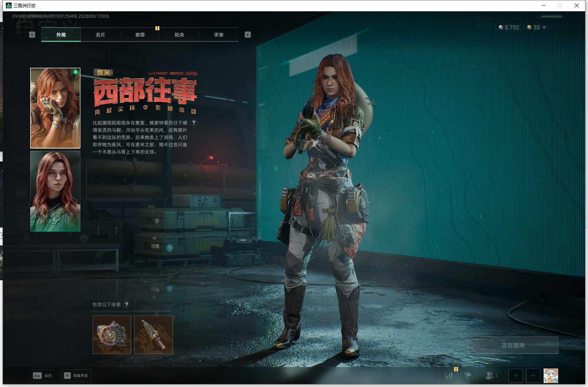Click the gold currency coin icon
Image resolution: width=588 pixels, height=387 pixels.
point(529,27)
